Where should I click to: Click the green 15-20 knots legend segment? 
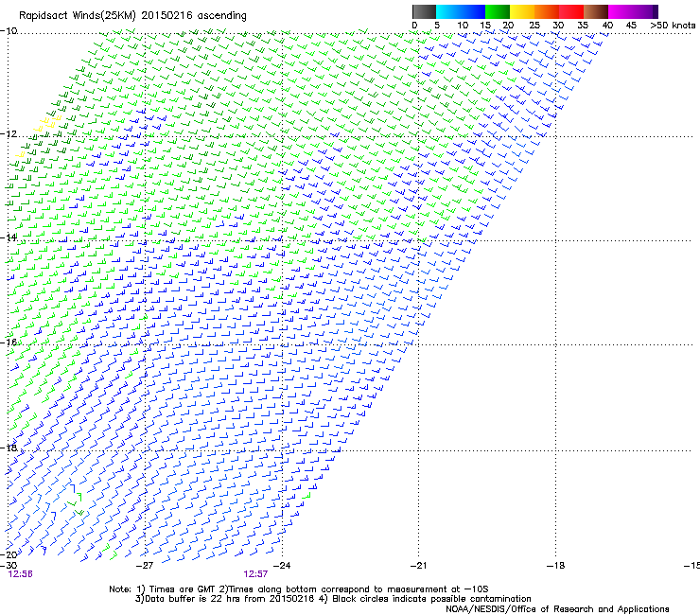coord(498,11)
